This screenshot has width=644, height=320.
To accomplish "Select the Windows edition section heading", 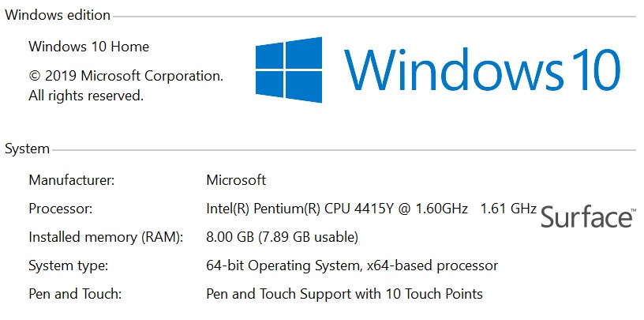I will [x=58, y=15].
